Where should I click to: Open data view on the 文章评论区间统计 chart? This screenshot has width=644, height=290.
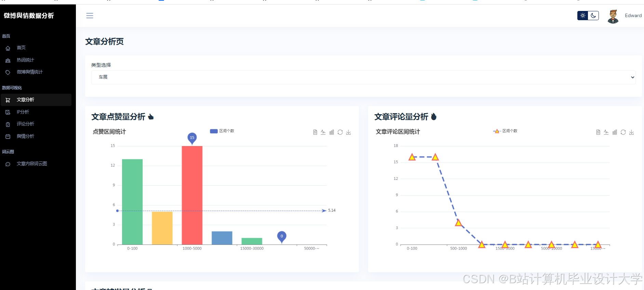[598, 132]
